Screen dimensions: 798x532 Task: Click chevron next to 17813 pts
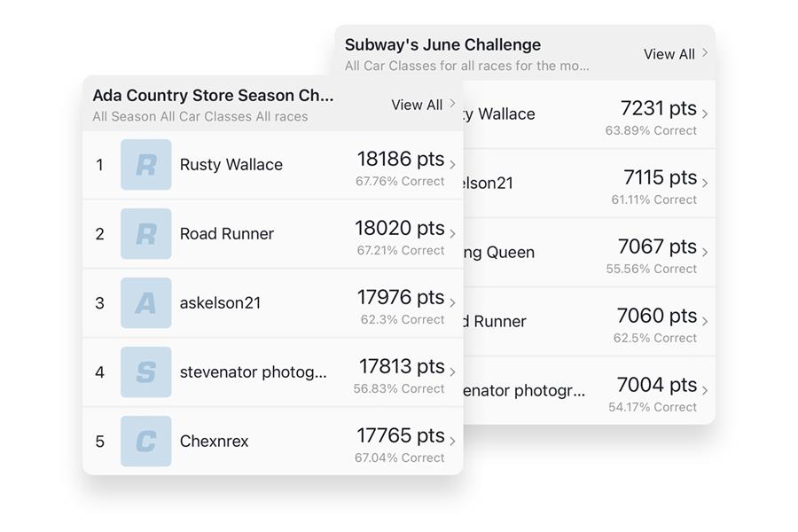tap(452, 372)
